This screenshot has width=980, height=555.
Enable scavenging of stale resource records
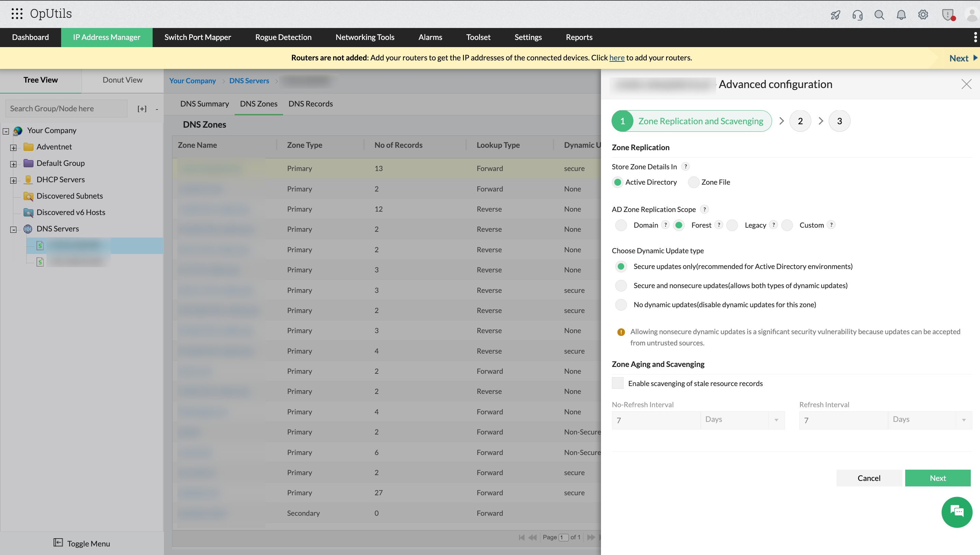click(x=617, y=383)
